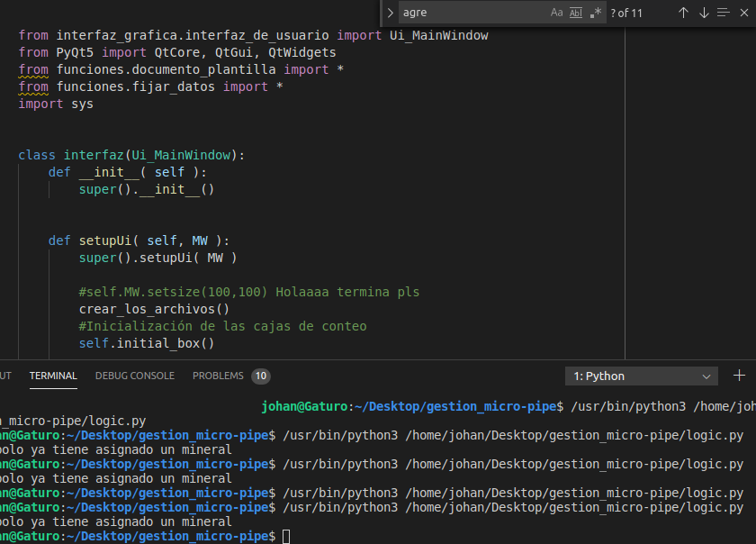Image resolution: width=756 pixels, height=544 pixels.
Task: Expand the replace toggle chevron in find widget
Action: point(390,13)
